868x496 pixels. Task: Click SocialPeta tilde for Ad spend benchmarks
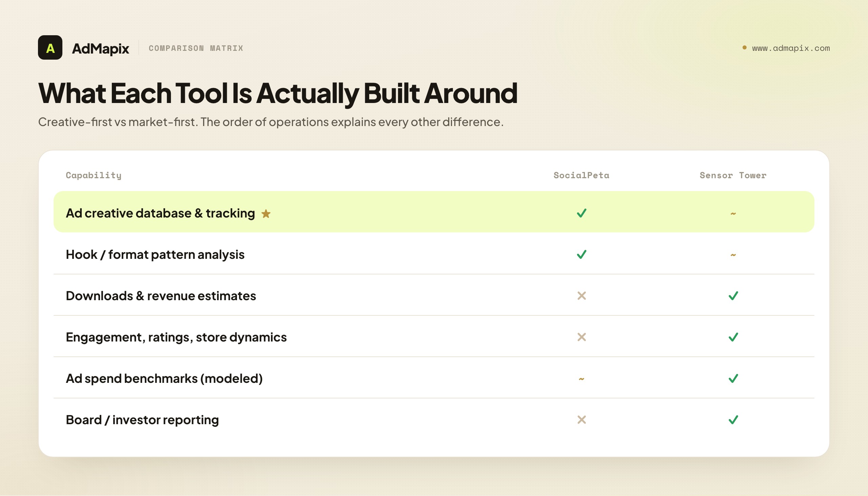(581, 379)
